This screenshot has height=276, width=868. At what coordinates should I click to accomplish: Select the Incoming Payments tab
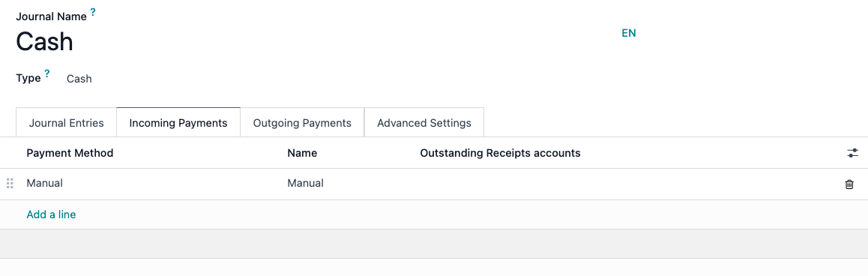coord(178,122)
